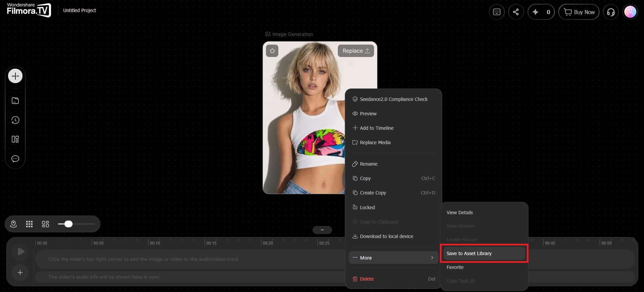The height and width of the screenshot is (292, 644).
Task: Click the Untitled Project title
Action: click(x=80, y=10)
